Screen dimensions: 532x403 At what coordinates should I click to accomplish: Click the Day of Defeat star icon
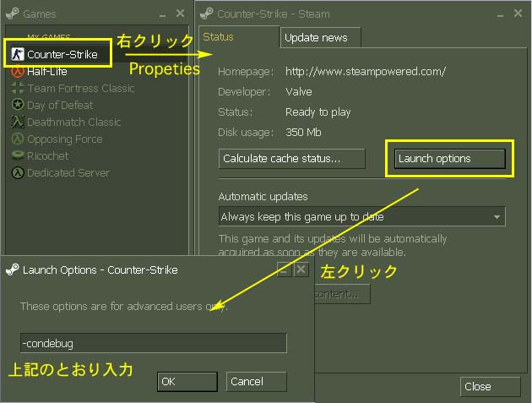[18, 105]
